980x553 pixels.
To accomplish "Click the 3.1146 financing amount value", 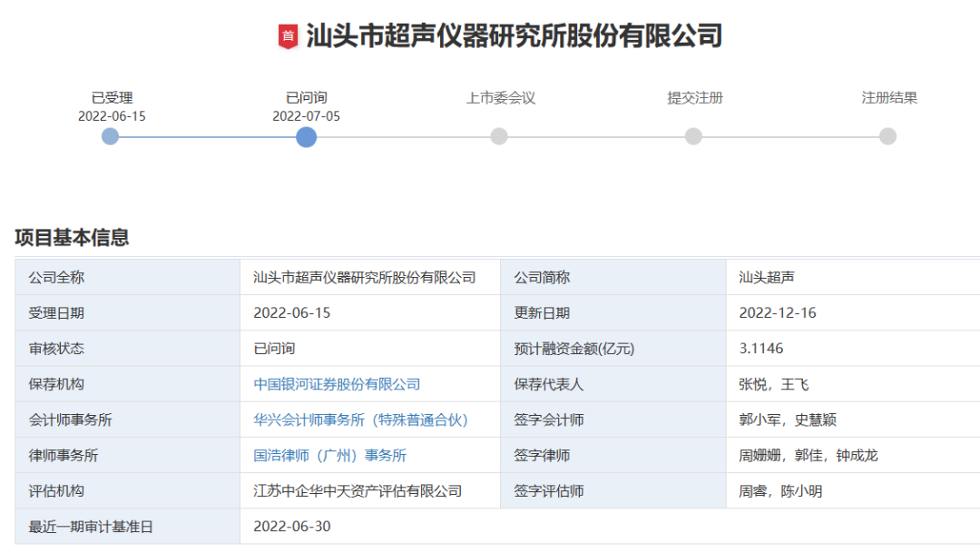I will tap(761, 349).
